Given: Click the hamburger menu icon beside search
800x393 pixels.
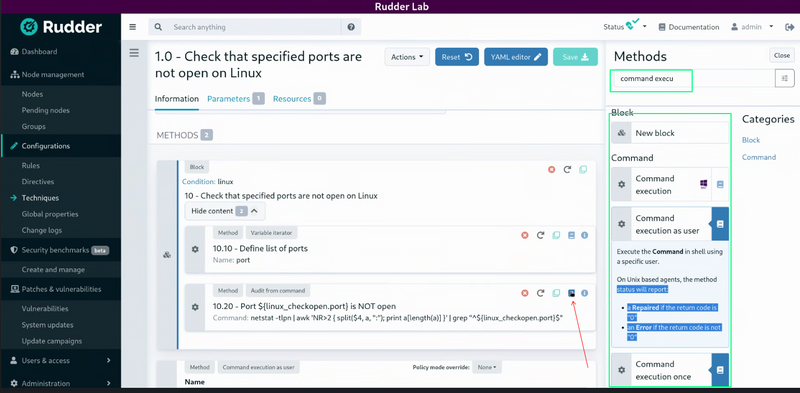Looking at the screenshot, I should [133, 27].
